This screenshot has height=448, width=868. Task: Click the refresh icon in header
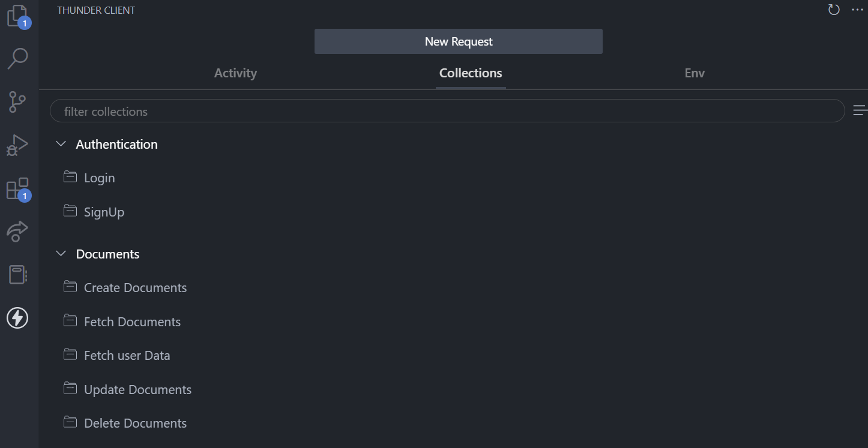coord(834,10)
